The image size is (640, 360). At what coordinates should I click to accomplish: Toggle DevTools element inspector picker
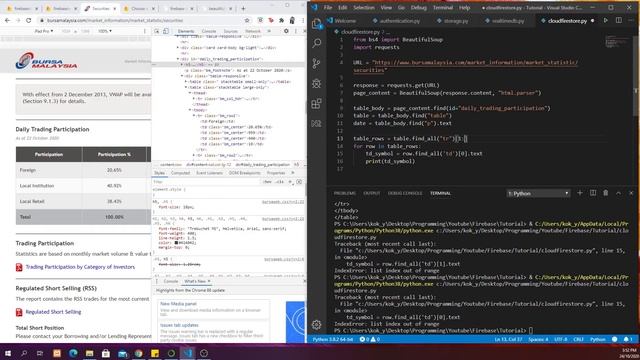pyautogui.click(x=157, y=31)
